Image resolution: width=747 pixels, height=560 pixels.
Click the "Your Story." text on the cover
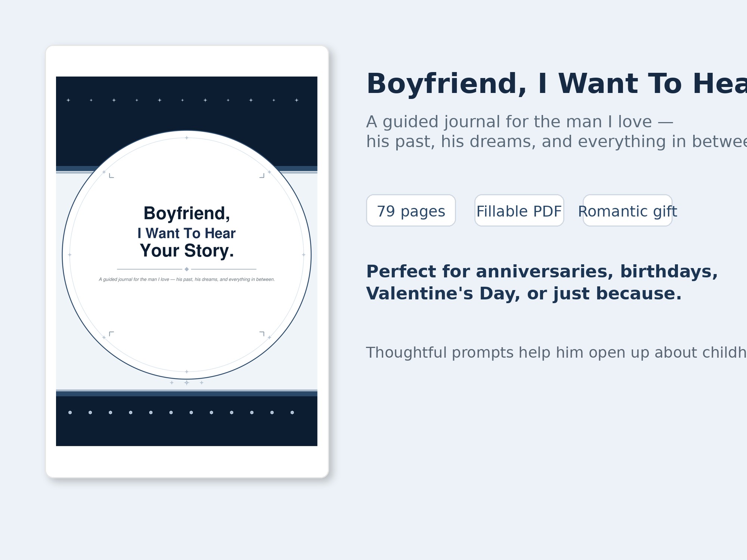click(x=187, y=251)
